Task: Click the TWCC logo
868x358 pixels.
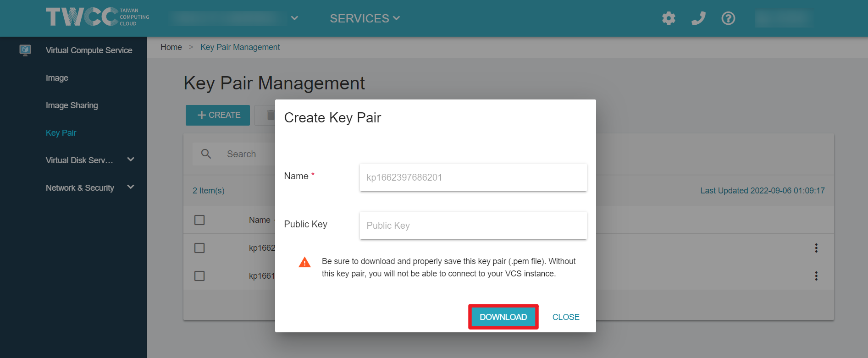Action: 98,17
